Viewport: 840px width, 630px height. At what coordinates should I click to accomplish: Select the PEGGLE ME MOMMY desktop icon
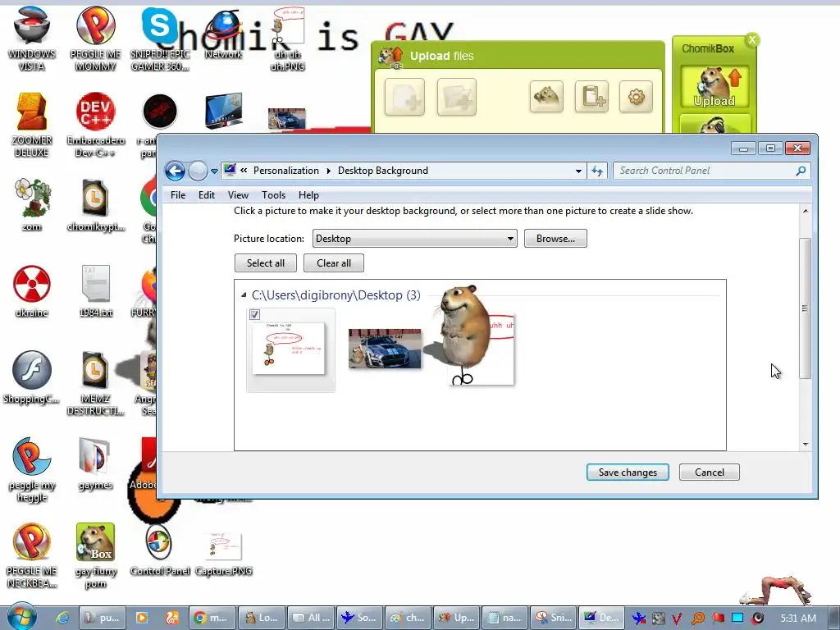tap(95, 39)
